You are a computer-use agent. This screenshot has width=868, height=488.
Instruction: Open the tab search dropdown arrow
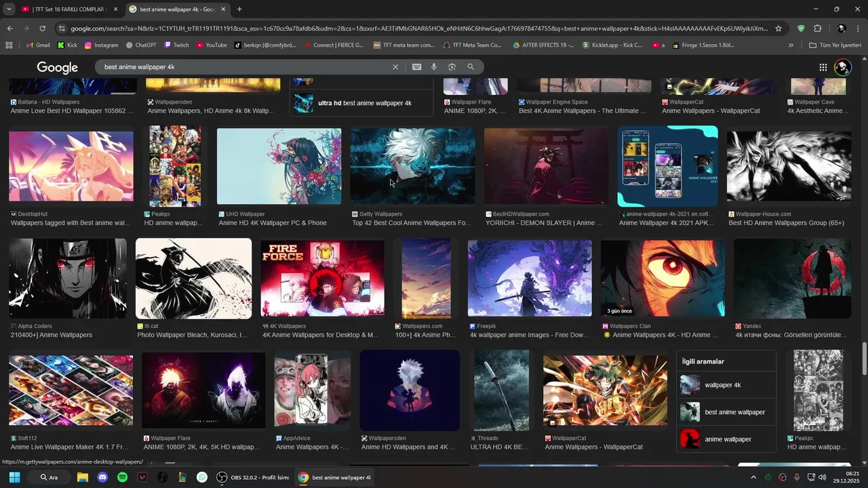[9, 9]
